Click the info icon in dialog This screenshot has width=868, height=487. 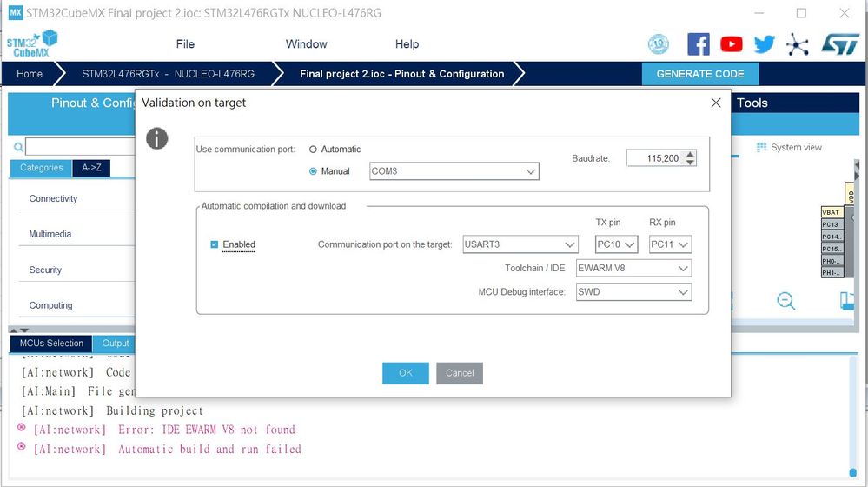[x=156, y=138]
